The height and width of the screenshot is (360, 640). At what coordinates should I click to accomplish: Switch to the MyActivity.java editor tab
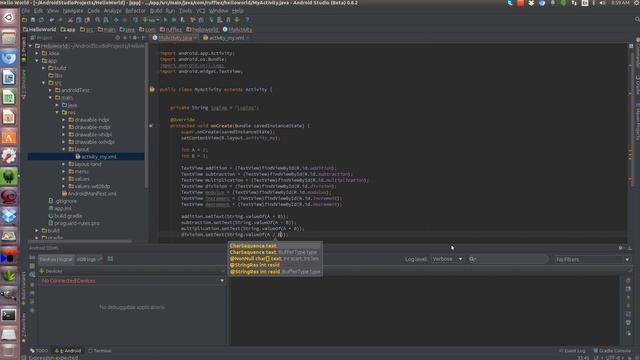pyautogui.click(x=175, y=38)
